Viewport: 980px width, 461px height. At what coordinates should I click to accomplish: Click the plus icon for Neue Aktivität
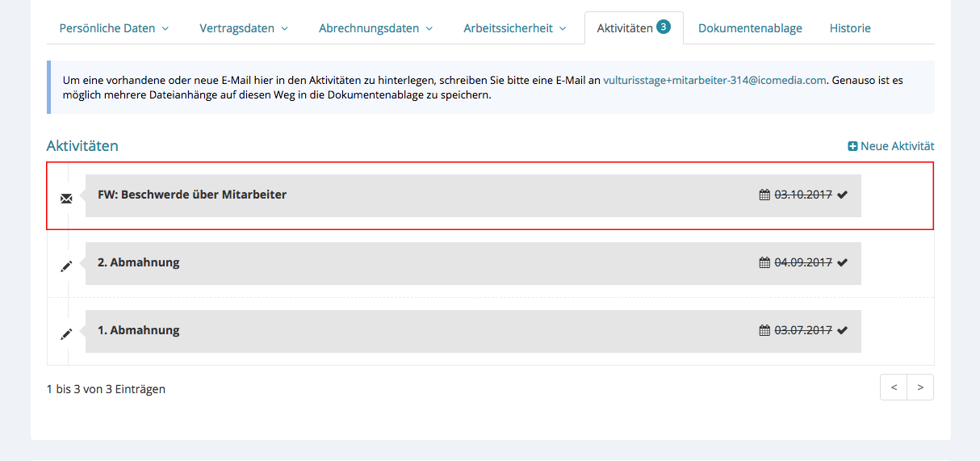tap(852, 146)
